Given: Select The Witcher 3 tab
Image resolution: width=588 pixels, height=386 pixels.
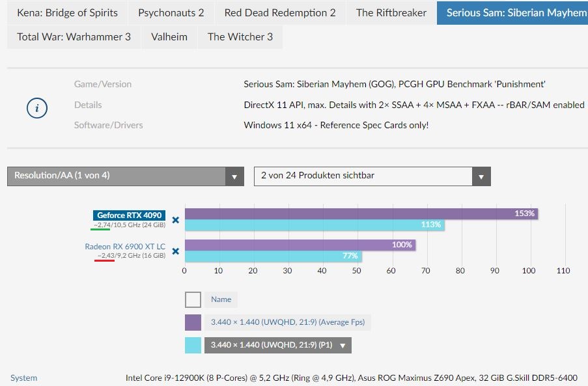Looking at the screenshot, I should [x=240, y=36].
